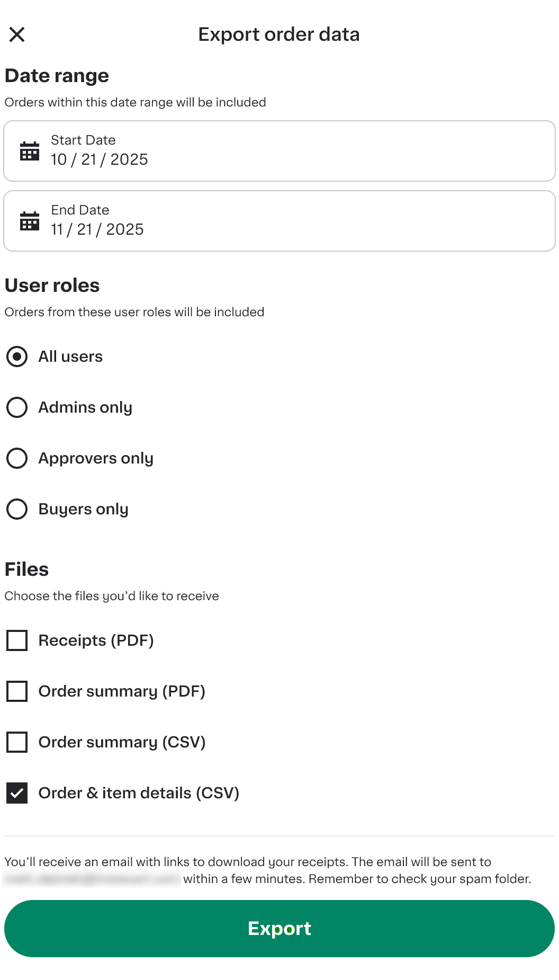Choose Admins only user role

click(x=17, y=407)
